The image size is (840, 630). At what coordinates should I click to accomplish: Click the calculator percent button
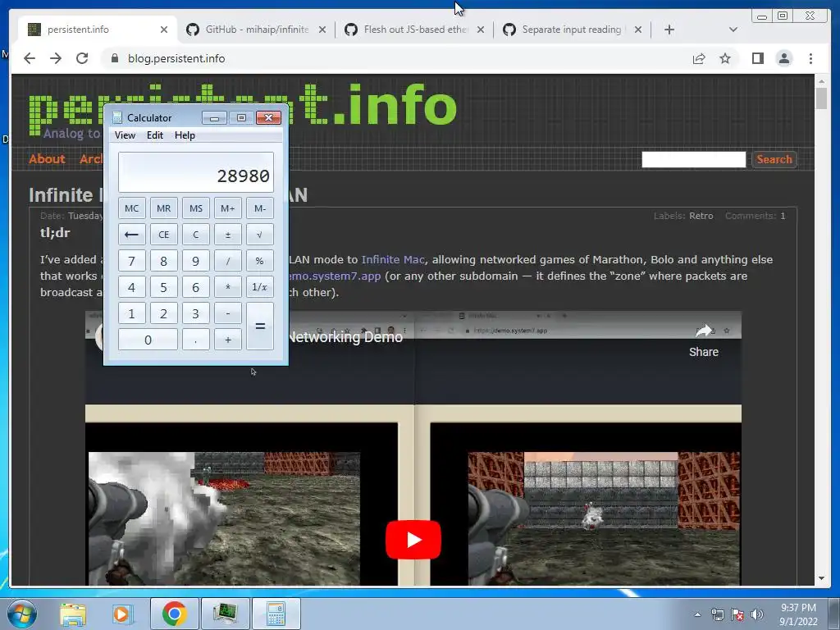pyautogui.click(x=260, y=261)
